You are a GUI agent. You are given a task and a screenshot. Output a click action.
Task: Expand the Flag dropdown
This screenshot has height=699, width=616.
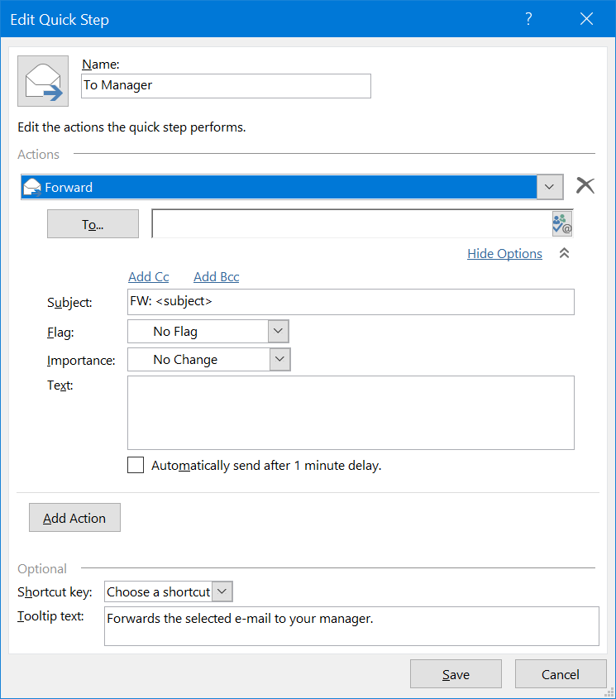coord(279,332)
